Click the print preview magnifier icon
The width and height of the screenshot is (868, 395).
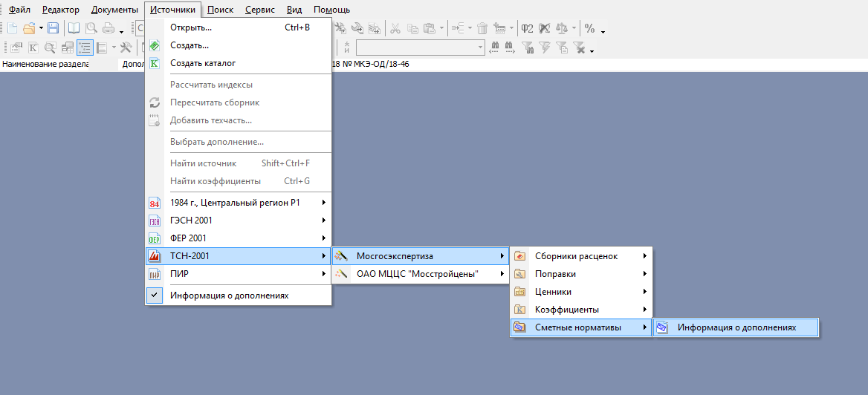pyautogui.click(x=91, y=27)
